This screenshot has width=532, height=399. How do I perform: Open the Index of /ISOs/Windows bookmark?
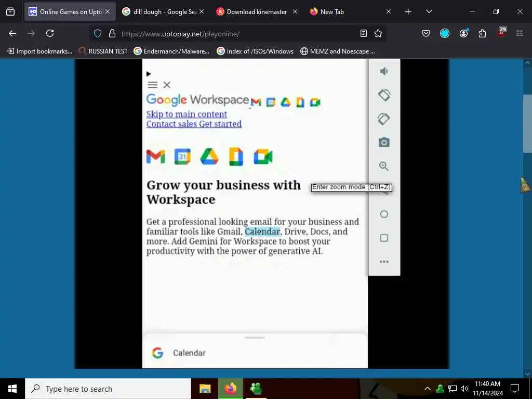point(255,51)
